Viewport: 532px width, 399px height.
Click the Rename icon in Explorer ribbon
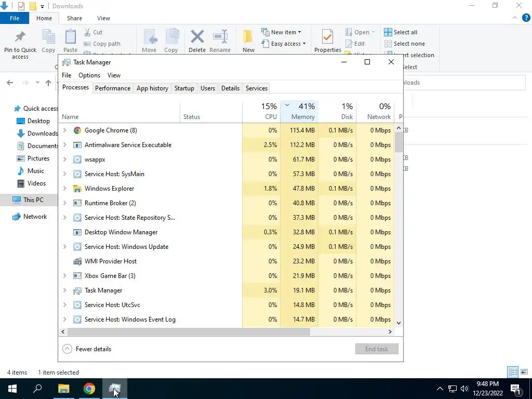220,37
